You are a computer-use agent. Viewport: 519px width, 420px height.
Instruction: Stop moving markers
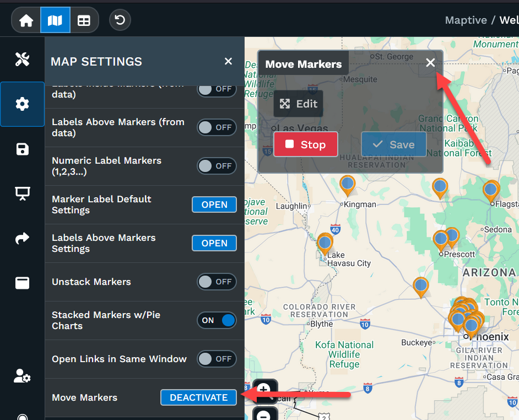click(x=306, y=144)
